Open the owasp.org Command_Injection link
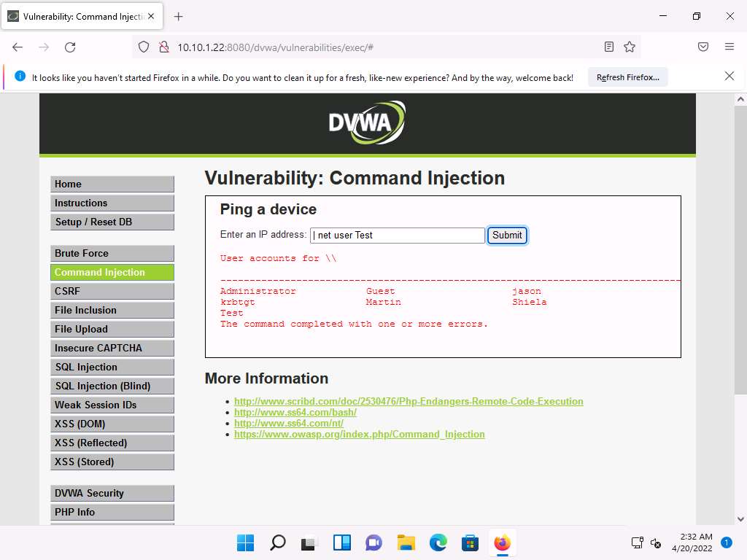 point(359,434)
